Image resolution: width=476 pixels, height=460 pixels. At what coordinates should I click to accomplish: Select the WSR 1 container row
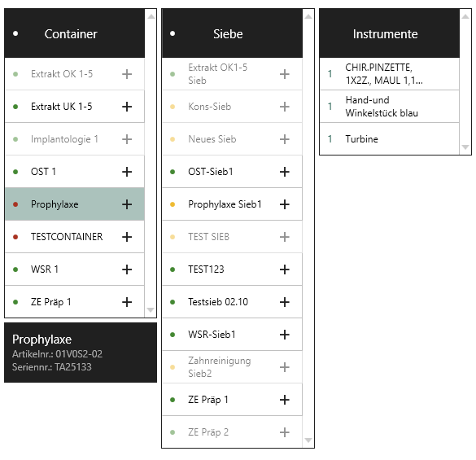tap(75, 269)
